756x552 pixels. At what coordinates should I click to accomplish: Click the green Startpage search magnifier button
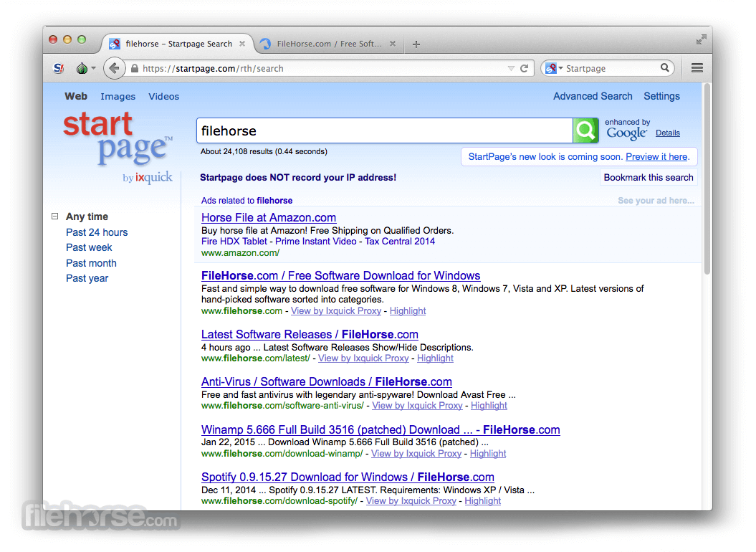pos(585,130)
